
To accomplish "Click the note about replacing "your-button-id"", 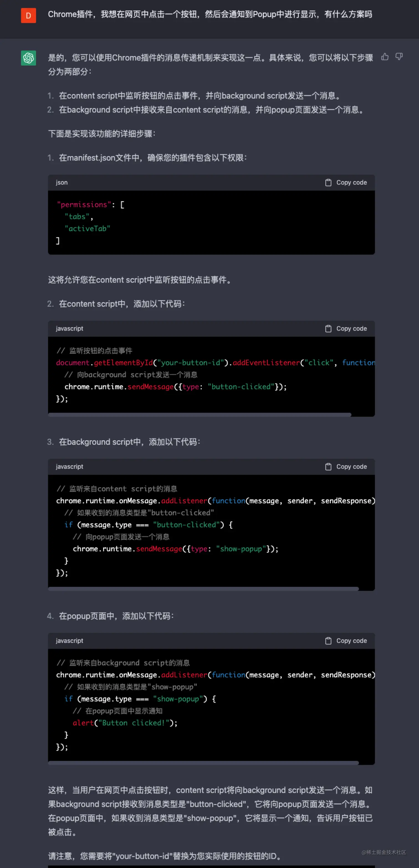I will click(x=165, y=856).
